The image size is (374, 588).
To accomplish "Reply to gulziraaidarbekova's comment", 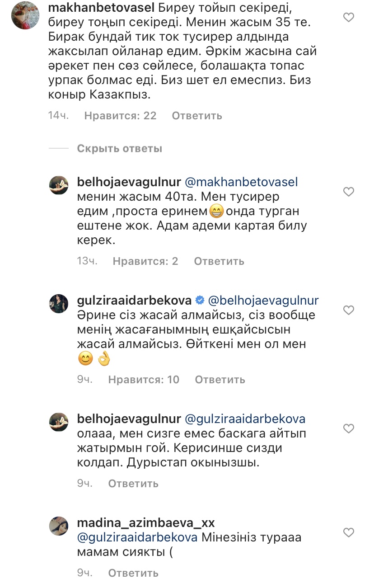I will [220, 380].
